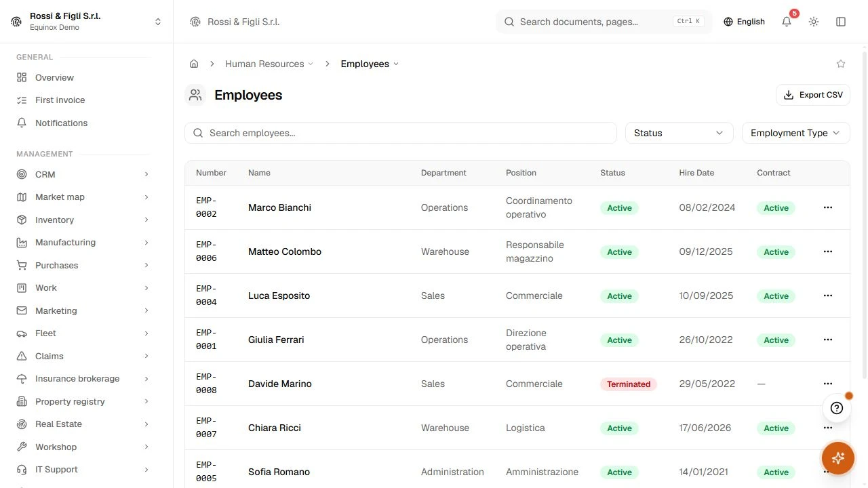Click the Marketing envelope icon in sidebar

[22, 310]
